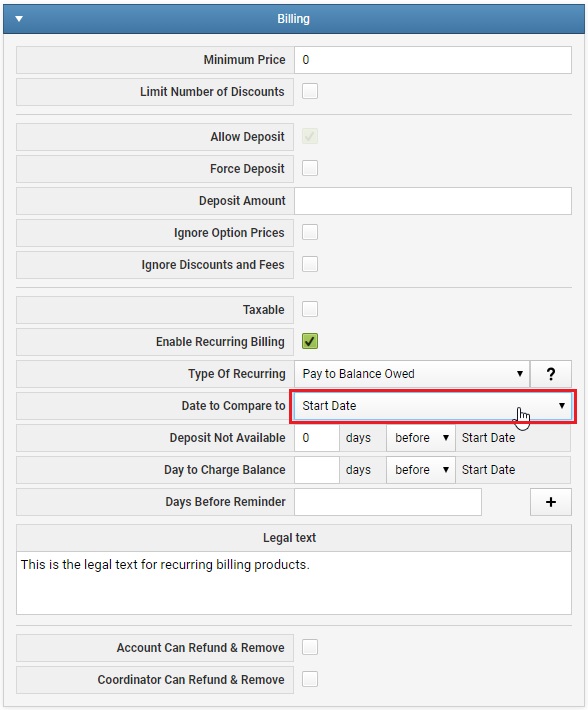Focus the Days Before Reminder field
588x710 pixels.
pyautogui.click(x=388, y=502)
